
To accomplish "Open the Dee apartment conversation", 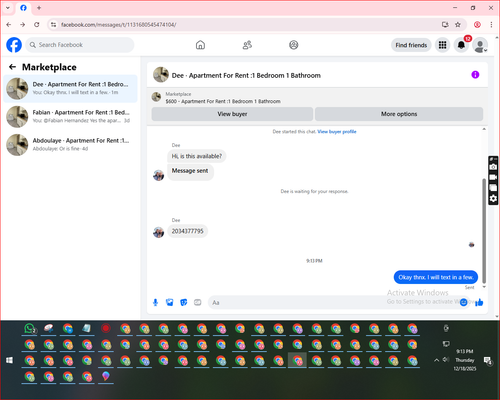I will point(70,89).
